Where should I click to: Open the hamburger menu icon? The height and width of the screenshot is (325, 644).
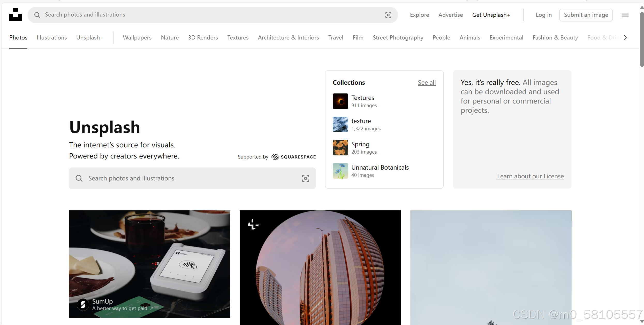coord(625,15)
